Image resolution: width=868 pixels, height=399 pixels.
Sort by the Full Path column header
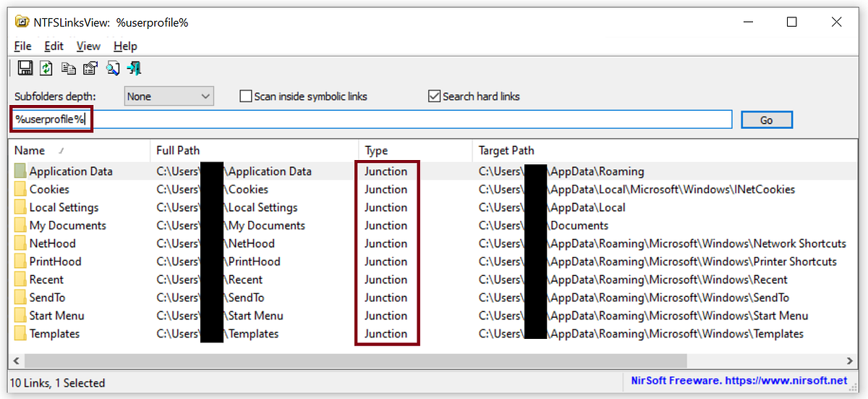point(254,151)
